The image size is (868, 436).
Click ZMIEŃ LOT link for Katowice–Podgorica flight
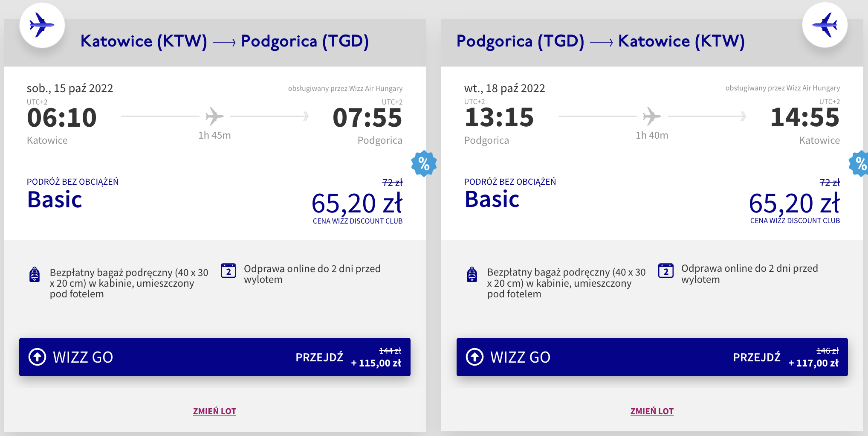pos(214,411)
